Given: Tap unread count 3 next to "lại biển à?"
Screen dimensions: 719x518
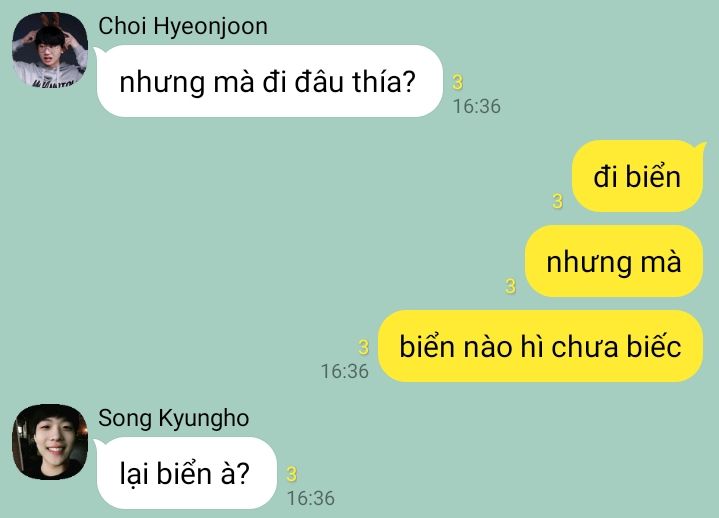Looking at the screenshot, I should tap(292, 474).
